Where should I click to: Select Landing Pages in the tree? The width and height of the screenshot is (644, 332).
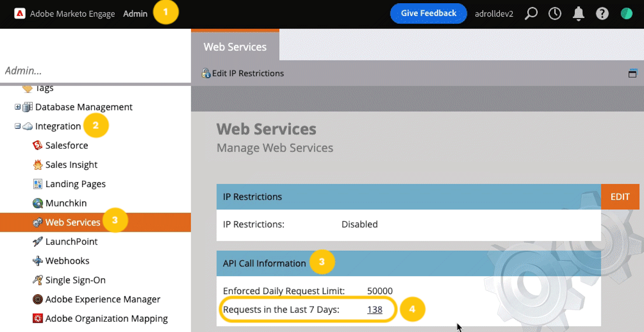(75, 184)
